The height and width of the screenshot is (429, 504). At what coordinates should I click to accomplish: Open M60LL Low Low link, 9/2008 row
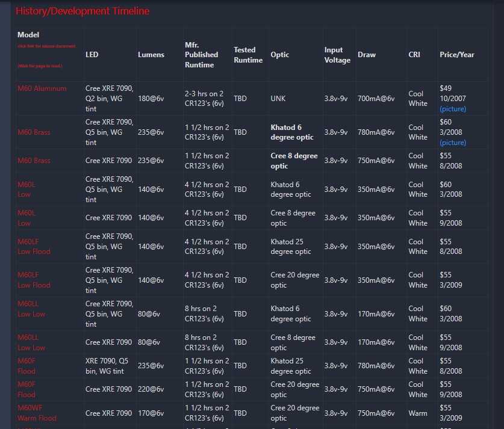click(x=31, y=342)
